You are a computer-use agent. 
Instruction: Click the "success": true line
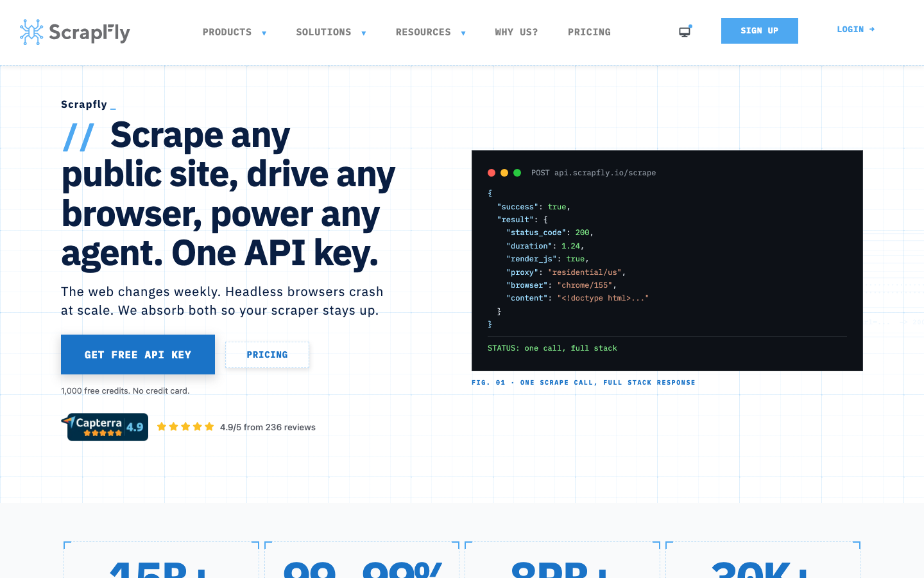[x=534, y=207]
